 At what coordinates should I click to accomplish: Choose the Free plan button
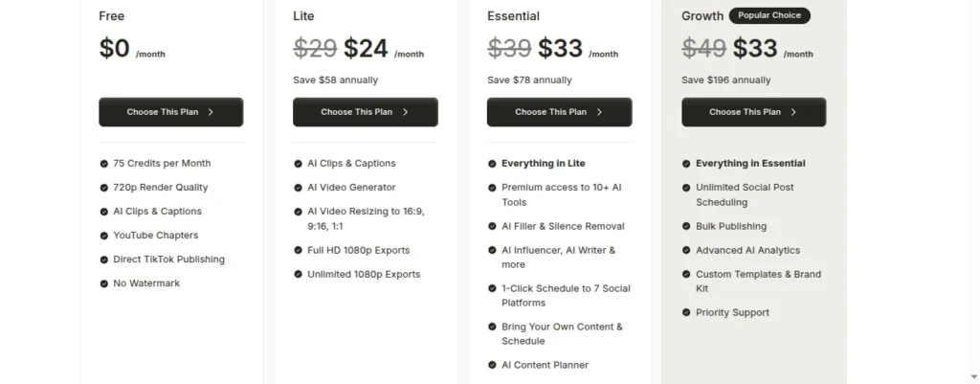tap(170, 112)
